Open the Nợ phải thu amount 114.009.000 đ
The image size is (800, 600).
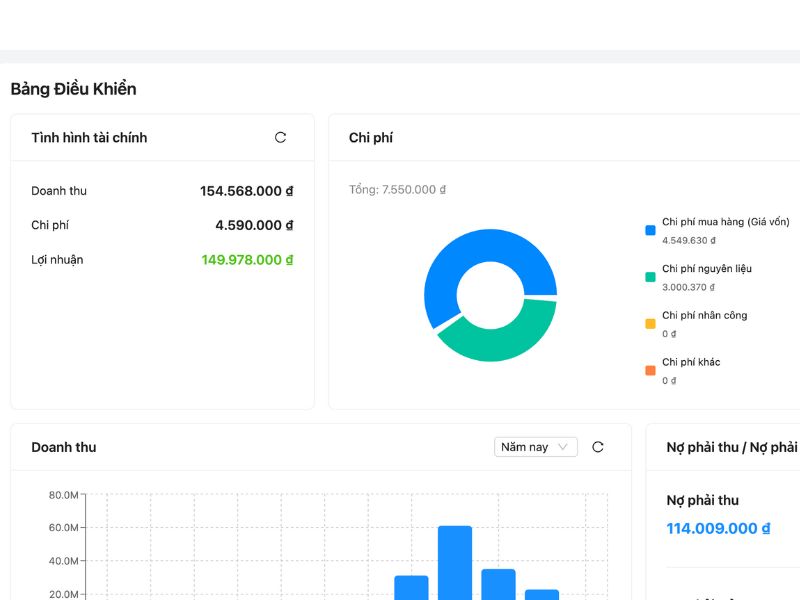(x=718, y=529)
